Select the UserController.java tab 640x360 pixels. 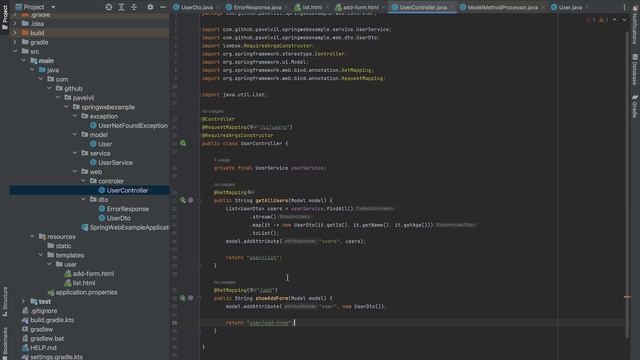[x=423, y=7]
